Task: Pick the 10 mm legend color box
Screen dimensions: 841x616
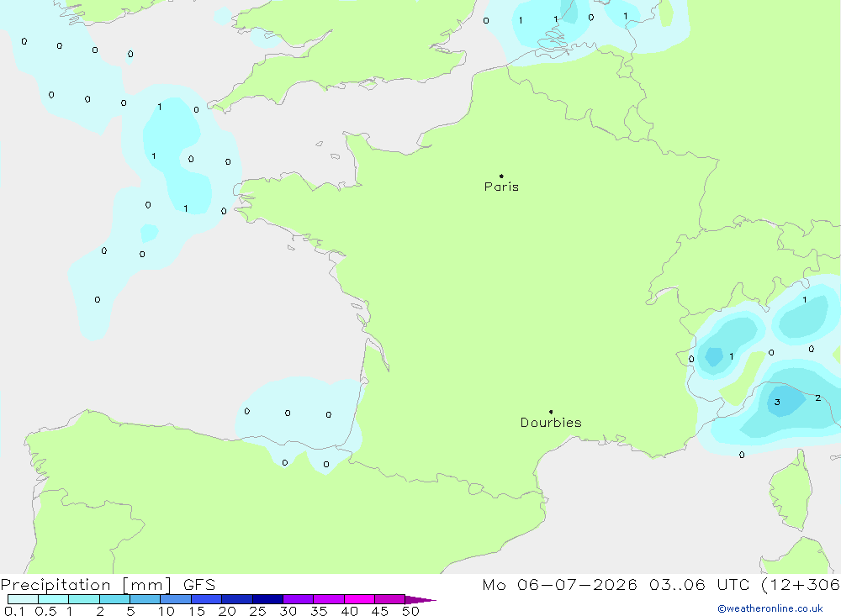Action: (176, 599)
